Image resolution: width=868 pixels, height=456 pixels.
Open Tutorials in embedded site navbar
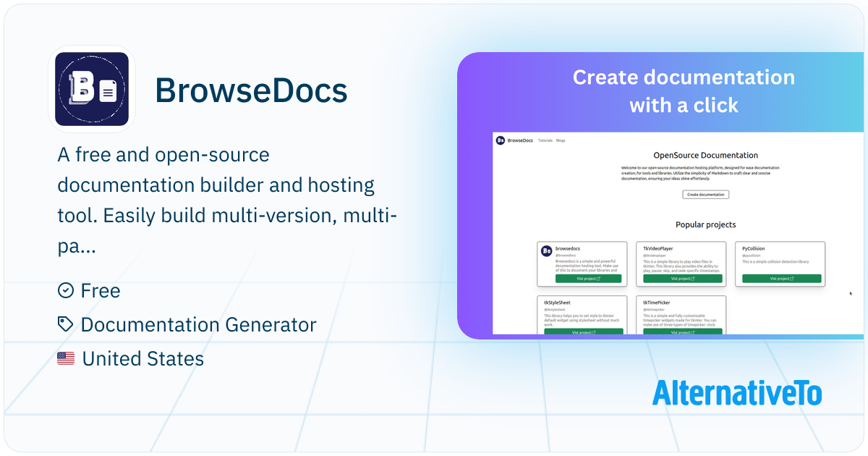coord(545,140)
